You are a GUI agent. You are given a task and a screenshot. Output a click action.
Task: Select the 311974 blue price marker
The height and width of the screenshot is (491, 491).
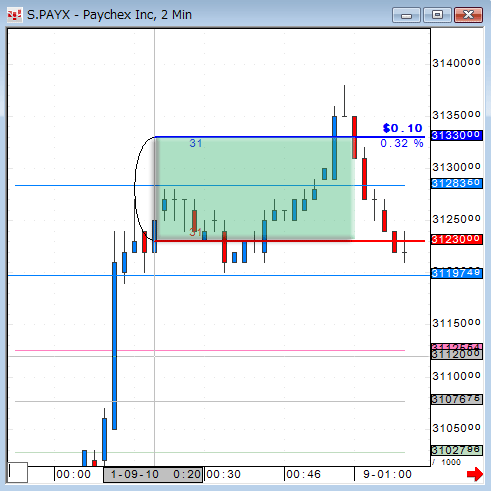456,273
